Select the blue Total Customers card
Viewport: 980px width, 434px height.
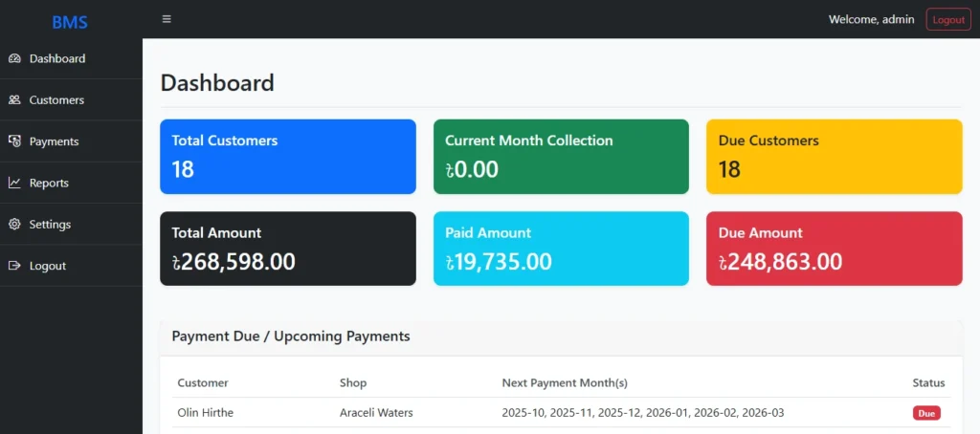pos(287,157)
